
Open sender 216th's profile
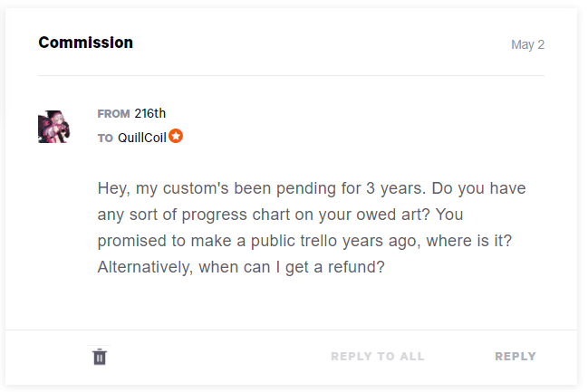point(150,113)
